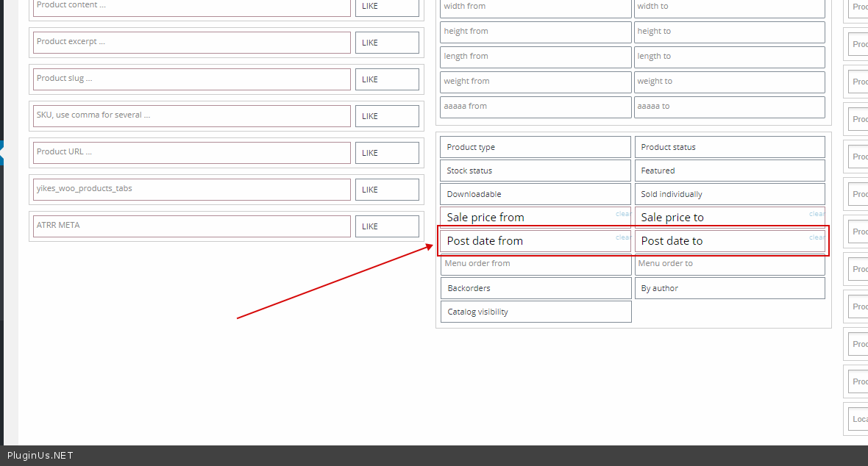Viewport: 868px width, 466px height.
Task: Select the Backorders dropdown
Action: point(535,288)
